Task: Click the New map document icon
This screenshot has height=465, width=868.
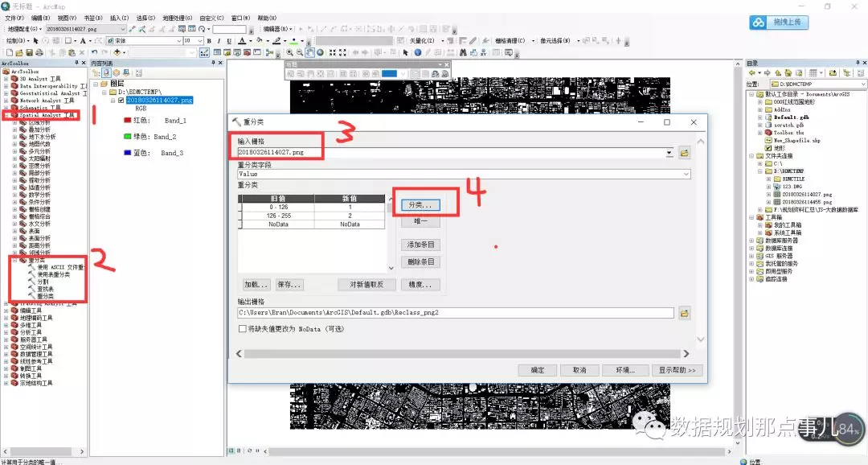Action: click(10, 52)
